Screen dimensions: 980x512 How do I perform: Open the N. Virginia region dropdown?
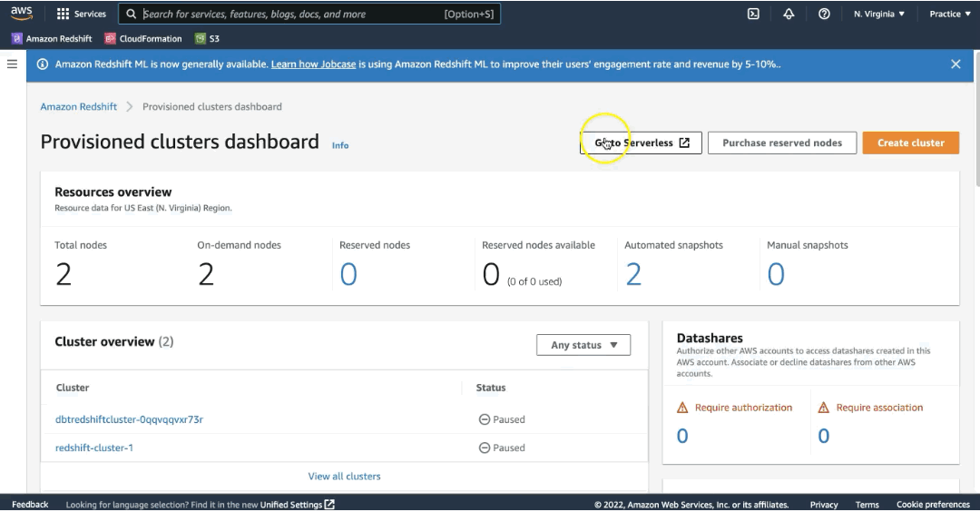coord(878,14)
